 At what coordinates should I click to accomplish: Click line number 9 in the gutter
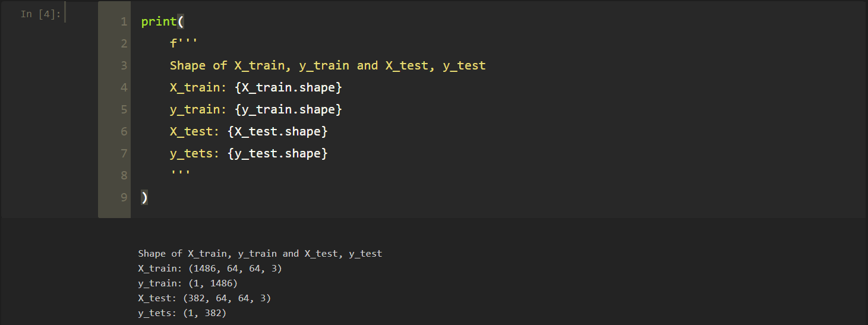pyautogui.click(x=124, y=198)
